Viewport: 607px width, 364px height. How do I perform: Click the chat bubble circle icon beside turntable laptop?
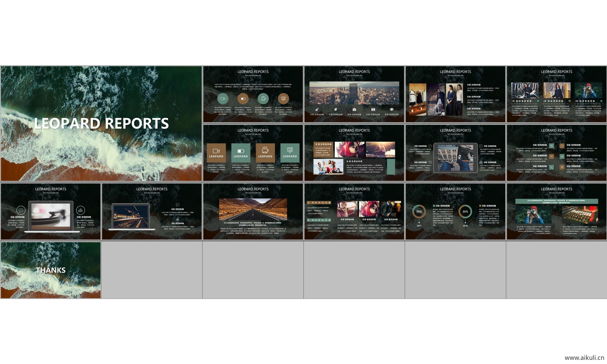21,210
